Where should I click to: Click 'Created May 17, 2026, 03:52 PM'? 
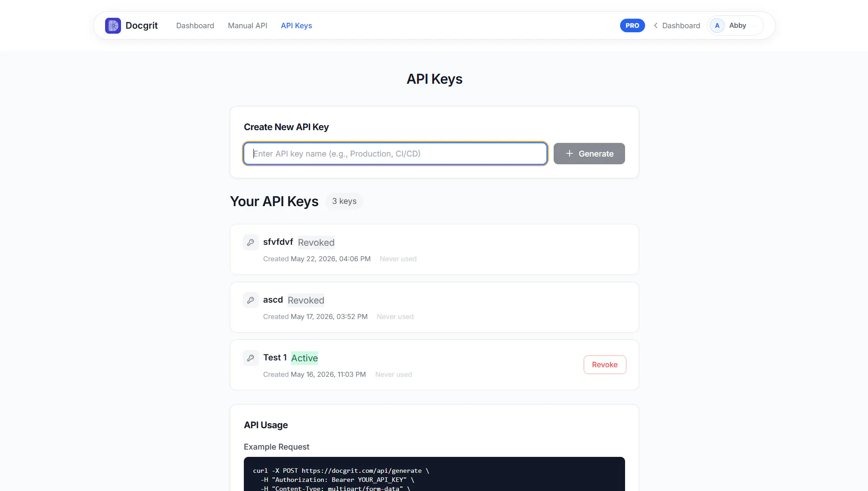[315, 317]
